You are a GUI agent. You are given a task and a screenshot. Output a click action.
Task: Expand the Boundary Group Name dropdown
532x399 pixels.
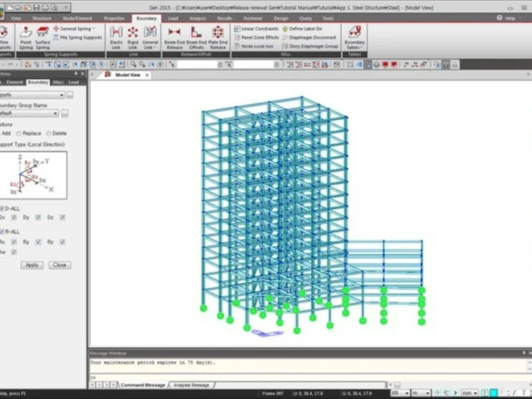tap(55, 113)
